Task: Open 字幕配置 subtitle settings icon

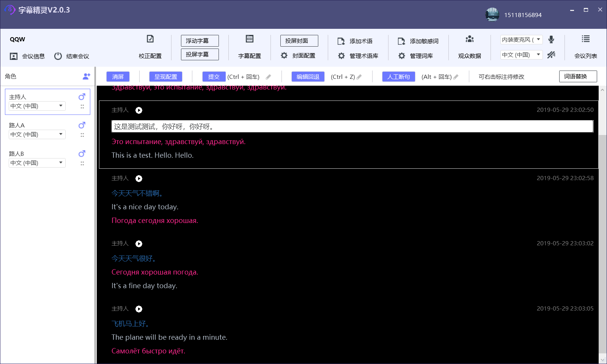Action: (249, 39)
